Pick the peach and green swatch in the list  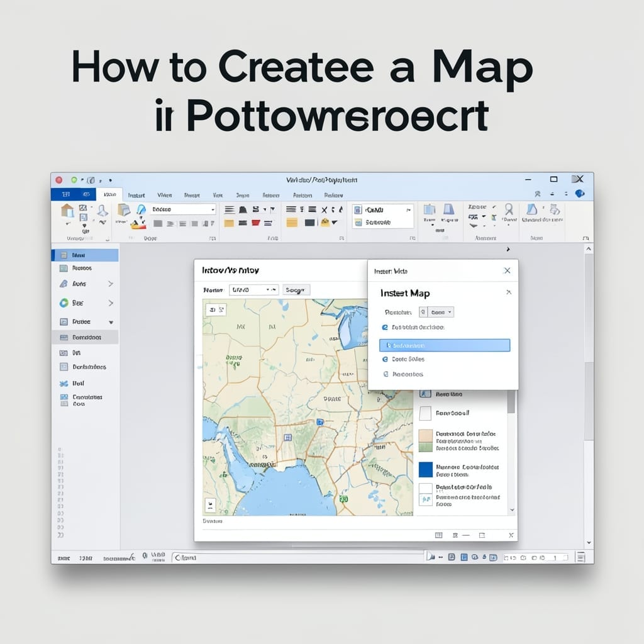click(x=426, y=441)
